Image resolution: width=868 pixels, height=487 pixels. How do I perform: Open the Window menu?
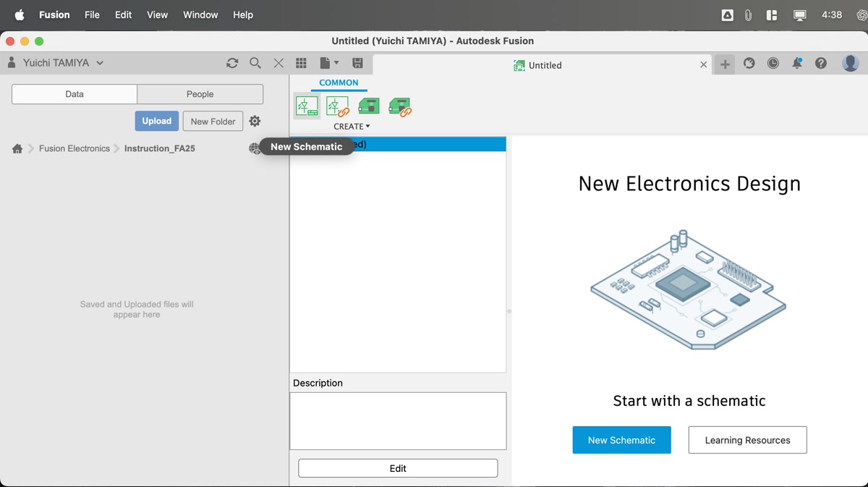tap(200, 14)
